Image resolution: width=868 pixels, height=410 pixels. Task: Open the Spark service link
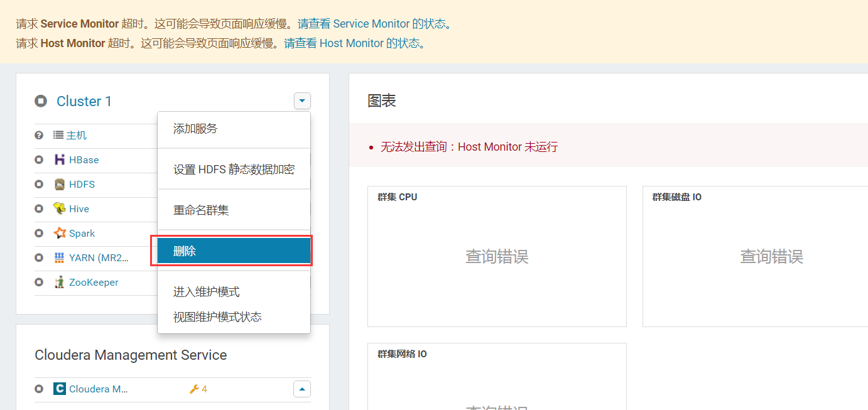tap(82, 234)
